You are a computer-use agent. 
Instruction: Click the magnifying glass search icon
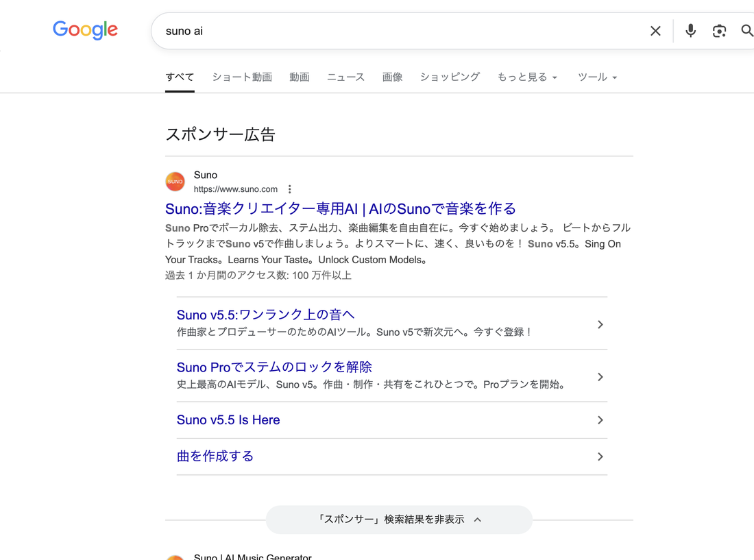[x=746, y=31]
